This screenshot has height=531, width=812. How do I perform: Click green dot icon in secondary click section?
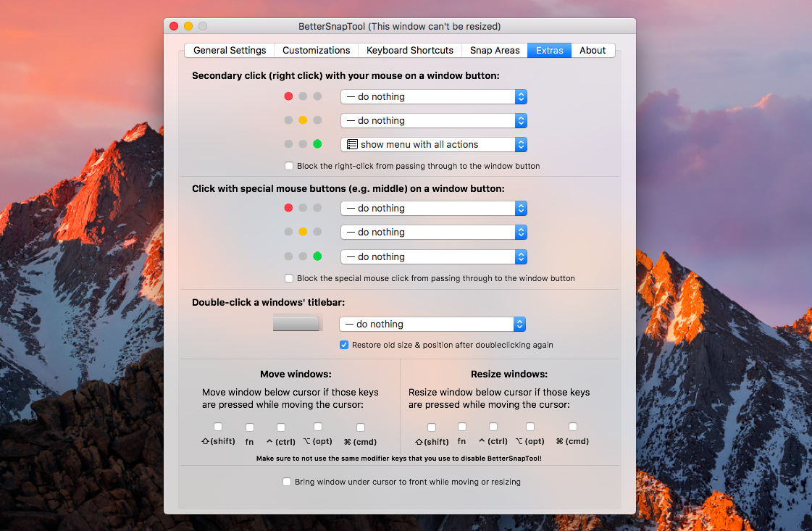tap(317, 144)
